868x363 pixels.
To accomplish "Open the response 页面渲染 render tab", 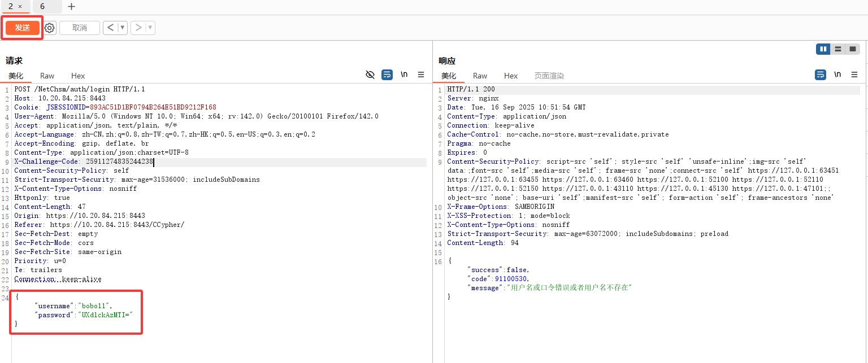I will 549,76.
